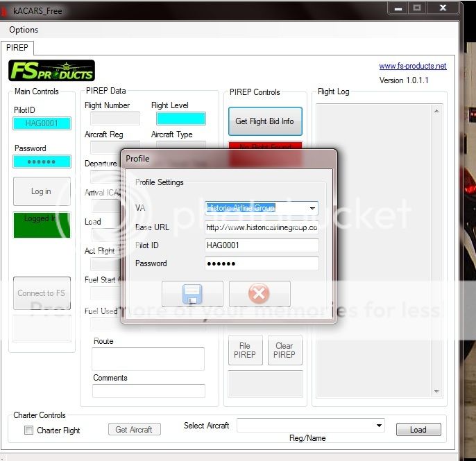Click the Password field in Main Controls
The image size is (476, 461).
point(42,162)
